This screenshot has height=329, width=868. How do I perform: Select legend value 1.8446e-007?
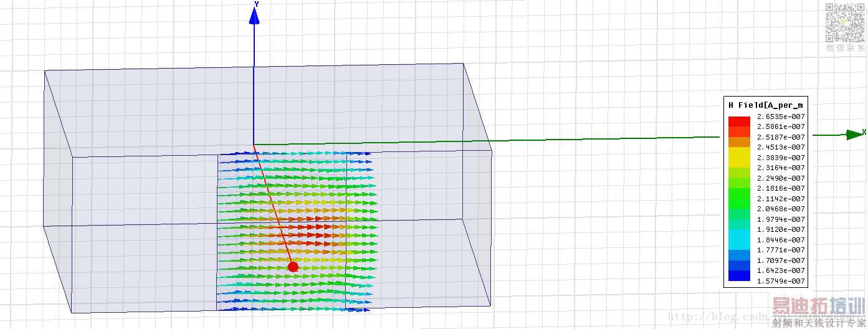[x=781, y=240]
